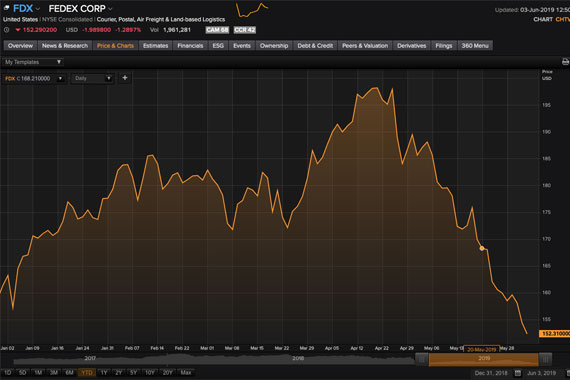Click the Vol 1,961,281 volume value
Image resolution: width=570 pixels, height=380 pixels.
[177, 30]
